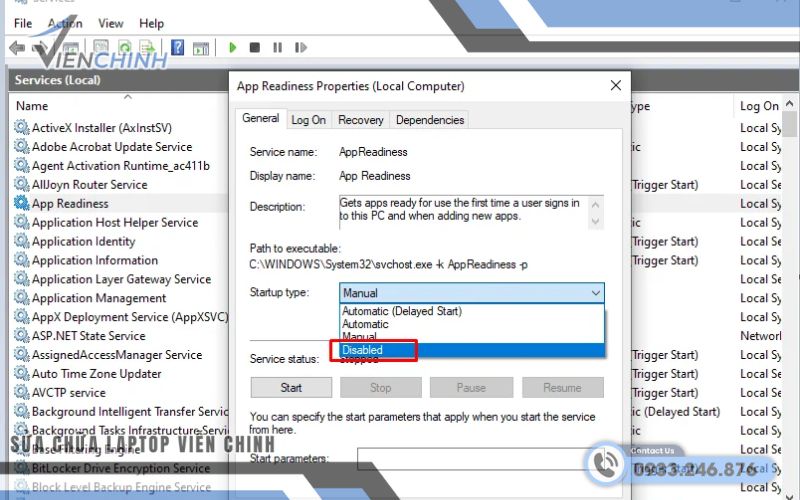Click the gear icon of Agent Activation Runtime_ac411b
This screenshot has height=500, width=800.
tap(21, 165)
